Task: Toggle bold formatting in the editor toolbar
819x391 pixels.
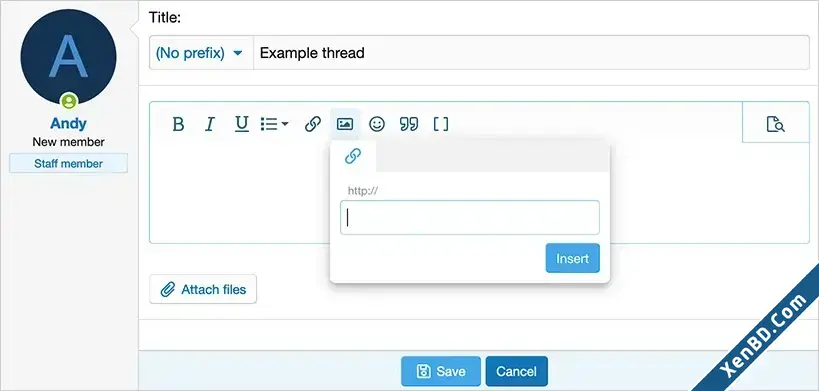Action: pos(178,124)
